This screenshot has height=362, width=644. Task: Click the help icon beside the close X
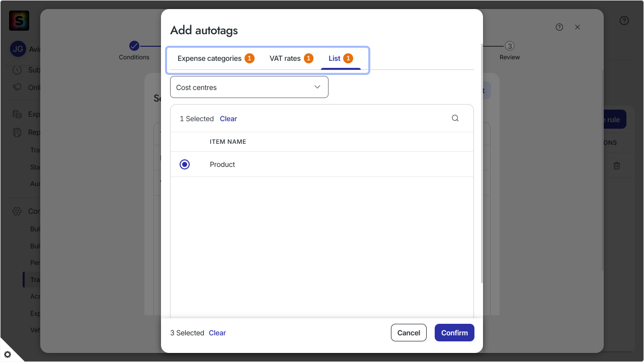[x=559, y=27]
